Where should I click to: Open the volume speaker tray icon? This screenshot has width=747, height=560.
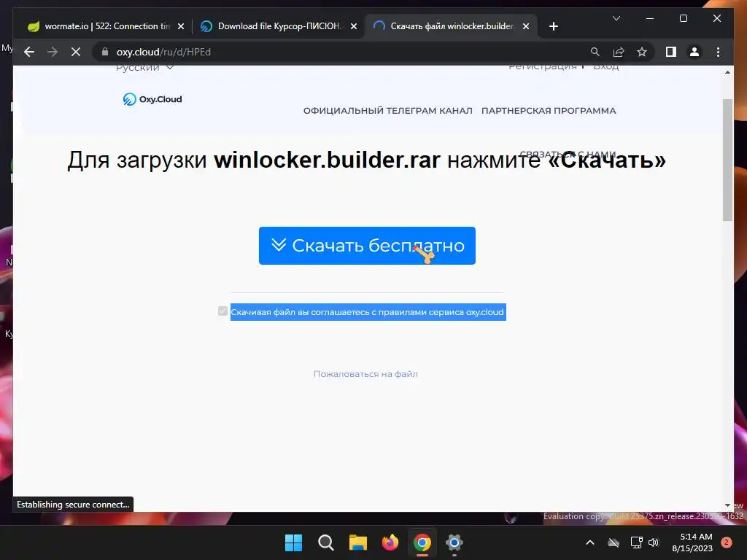pyautogui.click(x=654, y=542)
